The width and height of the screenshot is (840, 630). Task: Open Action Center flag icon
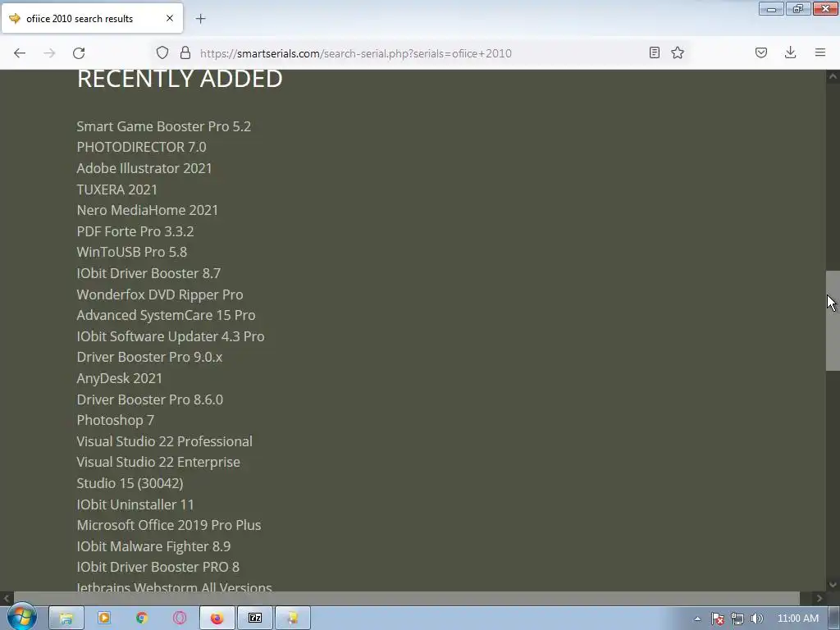[718, 619]
